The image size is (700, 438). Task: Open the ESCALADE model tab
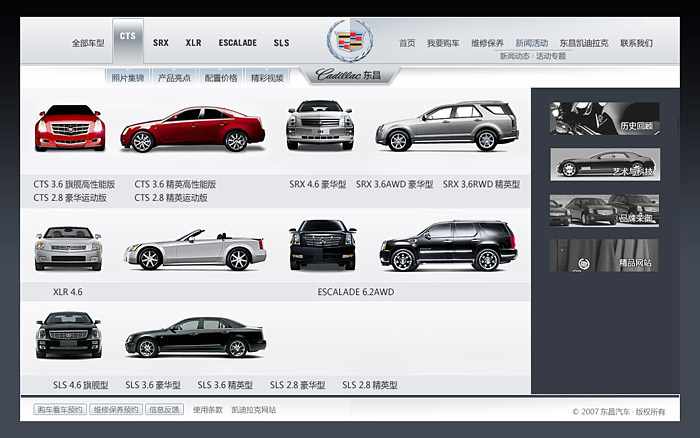pyautogui.click(x=238, y=43)
